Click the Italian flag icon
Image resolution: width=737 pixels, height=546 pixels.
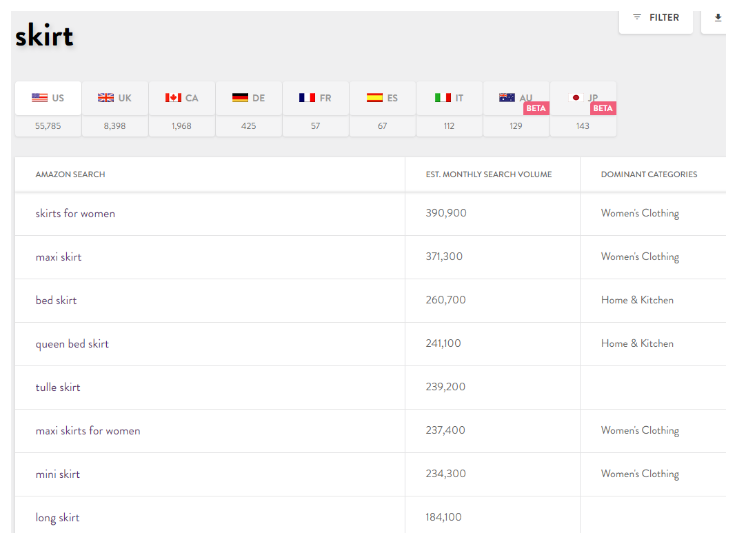coord(442,98)
